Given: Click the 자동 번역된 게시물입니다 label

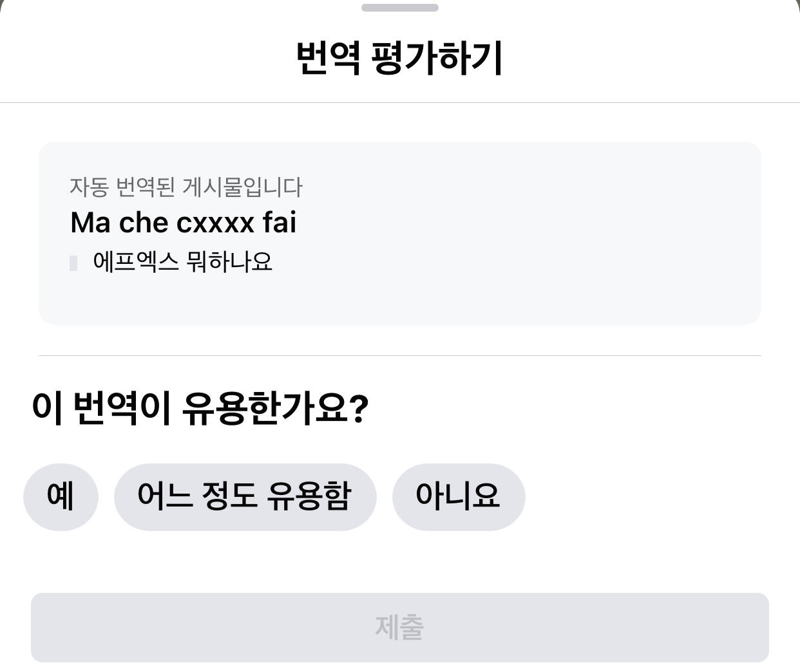Looking at the screenshot, I should coord(186,187).
